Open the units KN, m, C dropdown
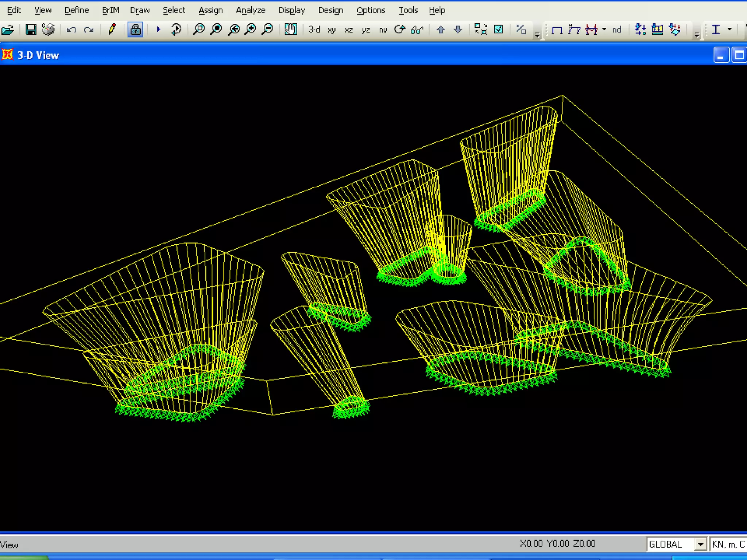747x560 pixels. (728, 544)
